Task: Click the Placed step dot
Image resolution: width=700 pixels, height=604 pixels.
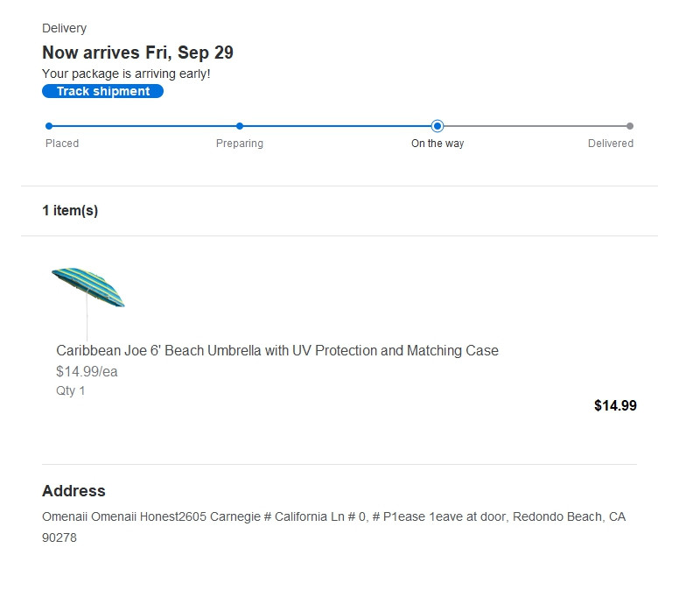Action: [x=49, y=126]
